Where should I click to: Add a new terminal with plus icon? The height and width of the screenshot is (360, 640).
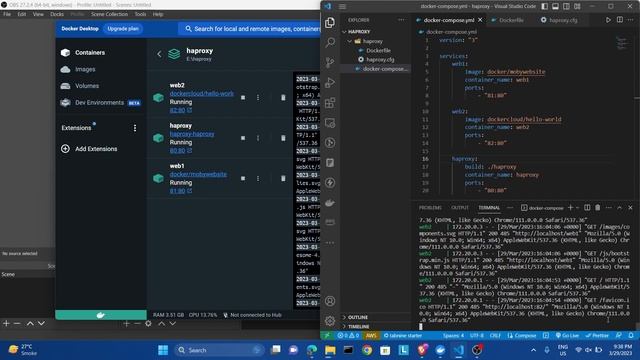(x=571, y=207)
